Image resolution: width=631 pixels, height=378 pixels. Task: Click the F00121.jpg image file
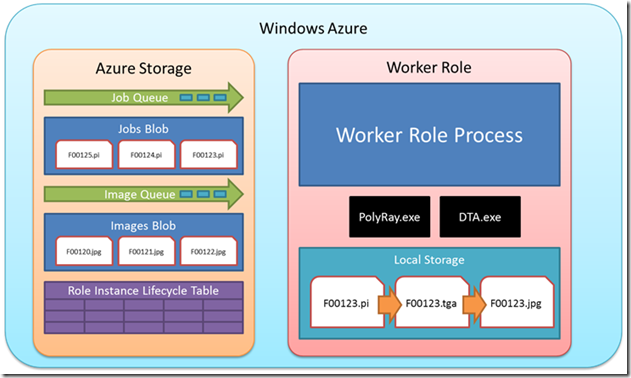point(146,251)
